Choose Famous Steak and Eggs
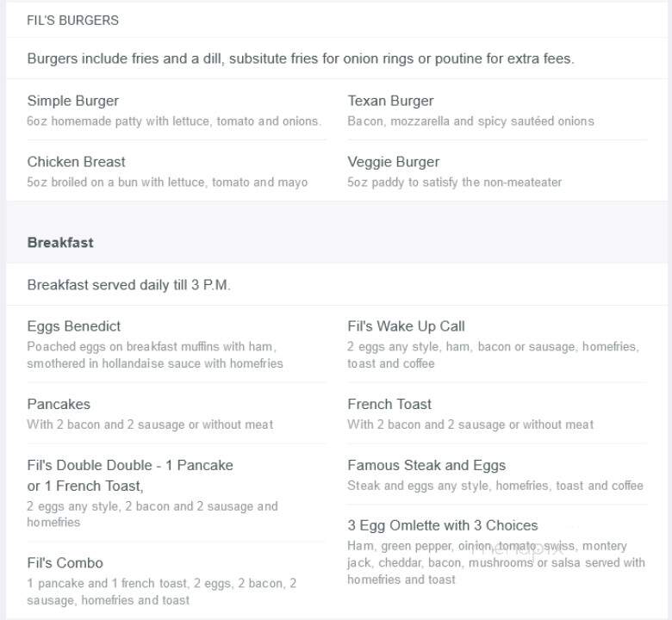The image size is (672, 620). [x=426, y=465]
